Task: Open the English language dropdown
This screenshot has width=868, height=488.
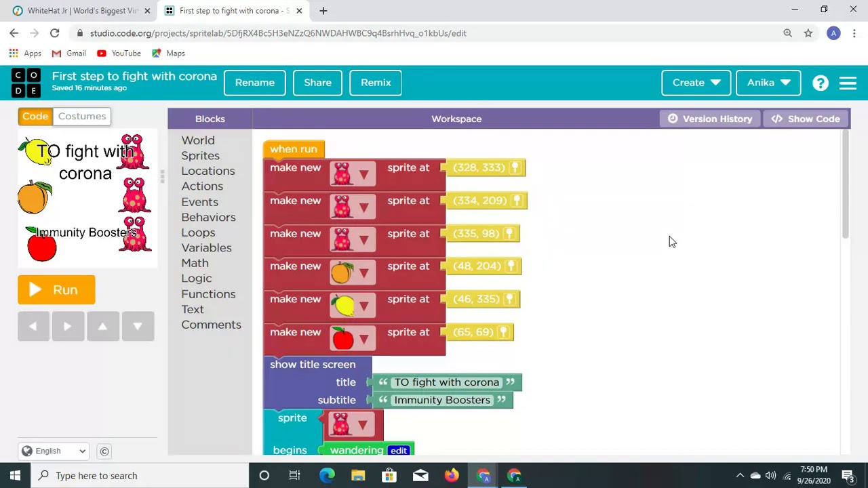Action: point(54,451)
